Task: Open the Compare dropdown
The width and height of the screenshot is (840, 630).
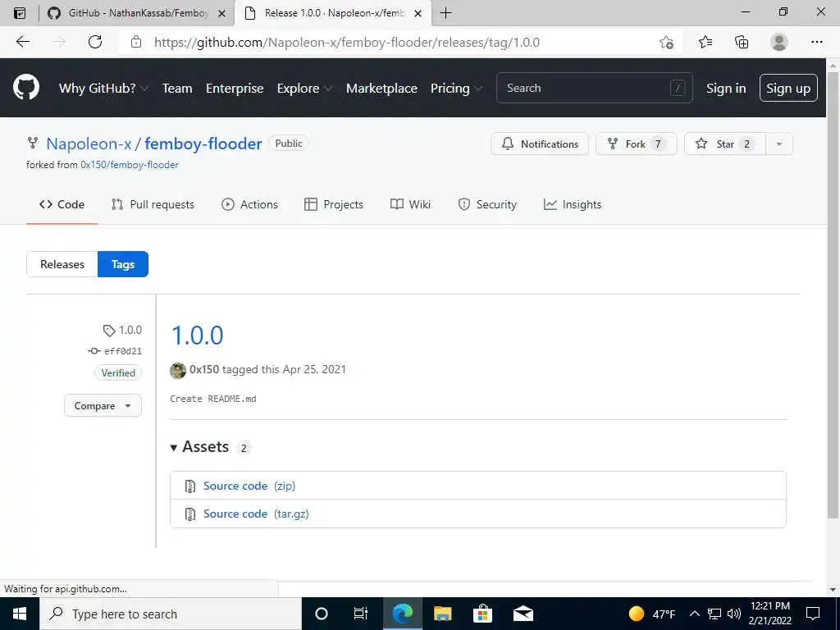Action: click(x=103, y=405)
